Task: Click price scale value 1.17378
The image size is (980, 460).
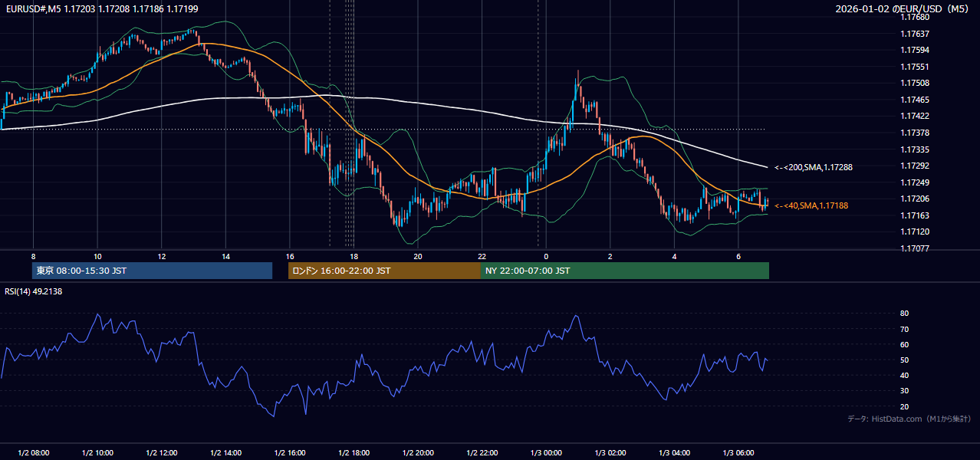Action: 916,133
